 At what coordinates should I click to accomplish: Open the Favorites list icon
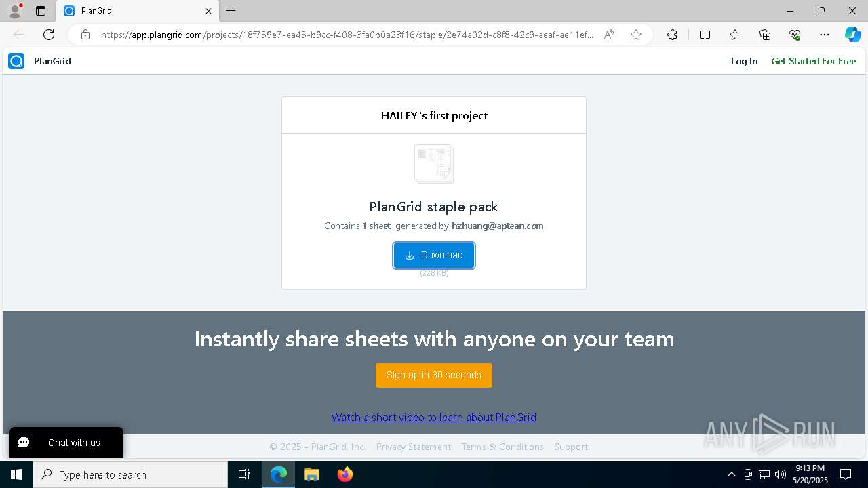pyautogui.click(x=735, y=35)
